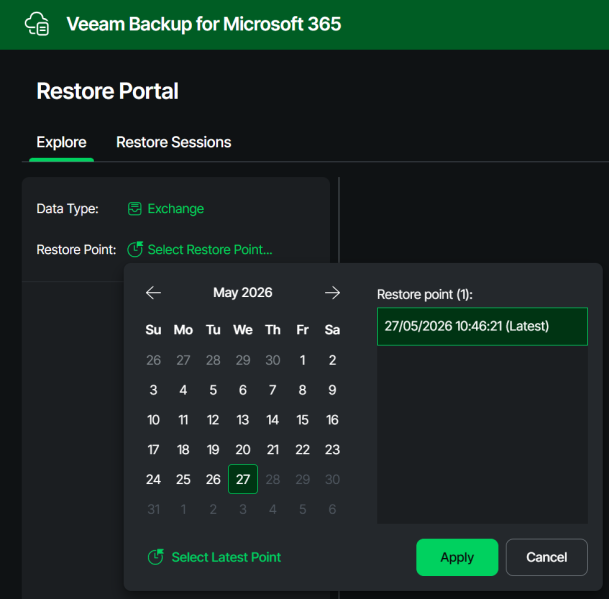609x599 pixels.
Task: Select May 11 date
Action: (183, 420)
